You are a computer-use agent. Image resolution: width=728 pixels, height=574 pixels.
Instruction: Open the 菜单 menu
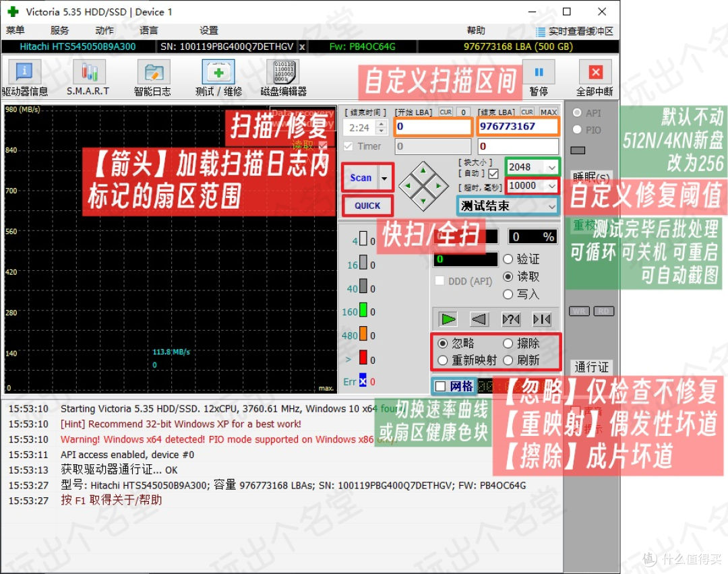pos(16,30)
